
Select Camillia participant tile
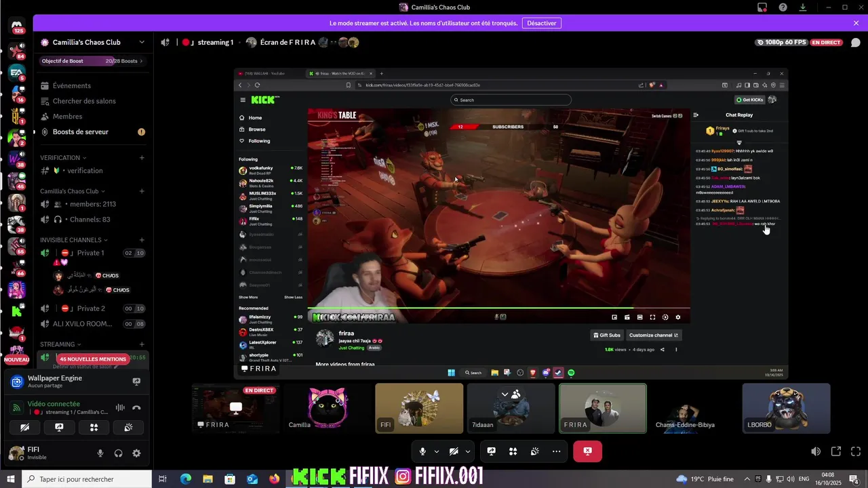328,409
